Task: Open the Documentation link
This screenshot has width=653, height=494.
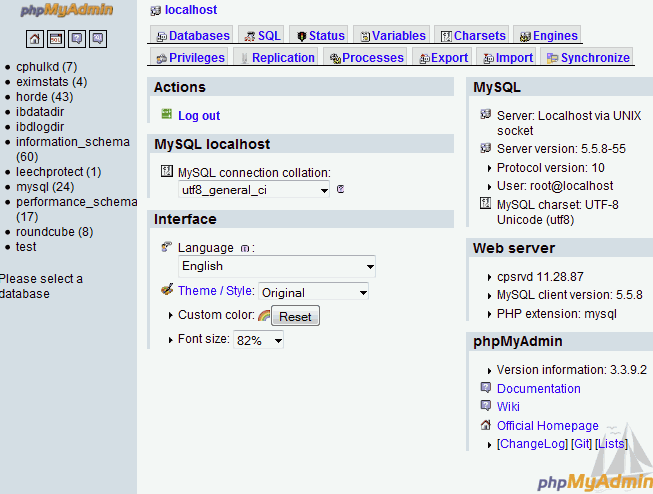Action: pyautogui.click(x=538, y=388)
